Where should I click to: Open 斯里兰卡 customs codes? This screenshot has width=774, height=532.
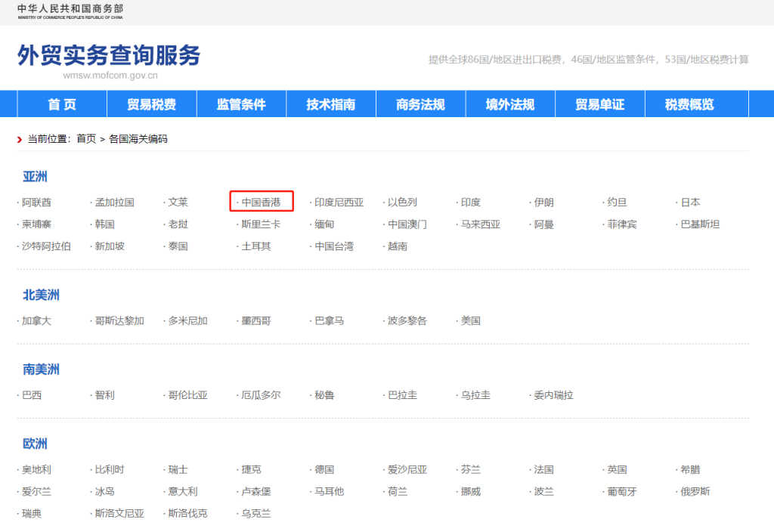[261, 224]
